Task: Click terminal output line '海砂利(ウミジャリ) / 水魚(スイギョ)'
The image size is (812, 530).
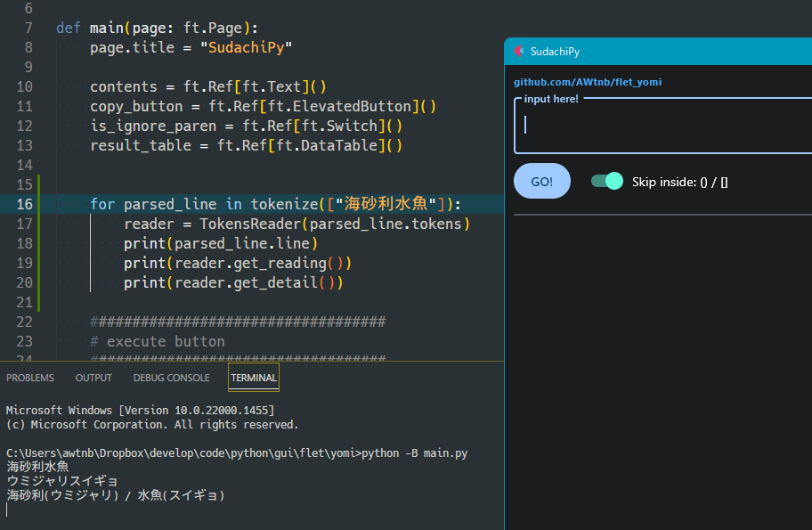Action: click(x=116, y=495)
